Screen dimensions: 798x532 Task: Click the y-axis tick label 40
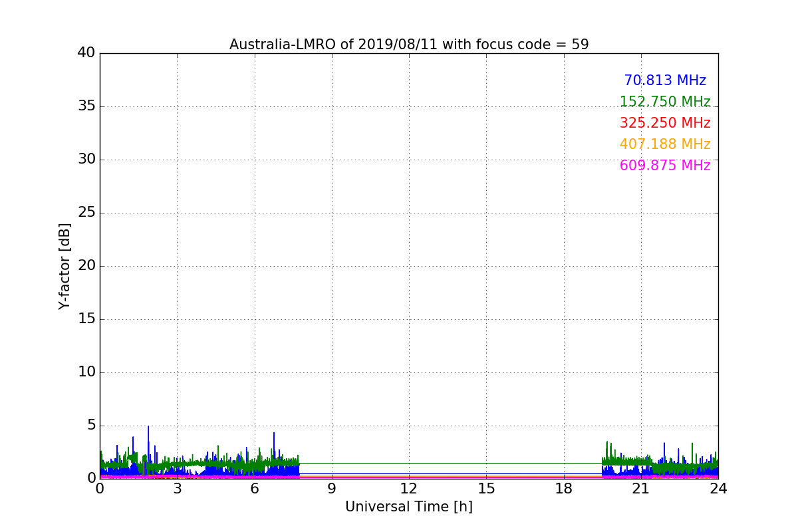[x=86, y=53]
